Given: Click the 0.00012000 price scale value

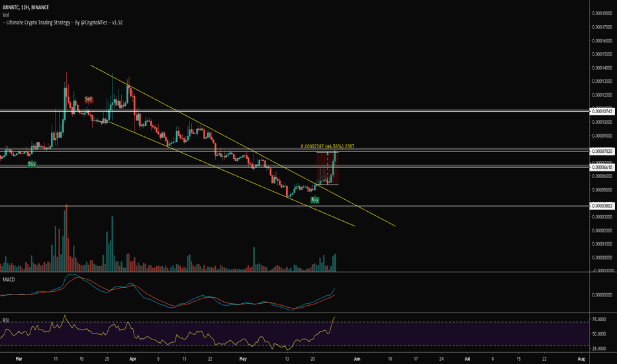Looking at the screenshot, I should click(x=602, y=95).
